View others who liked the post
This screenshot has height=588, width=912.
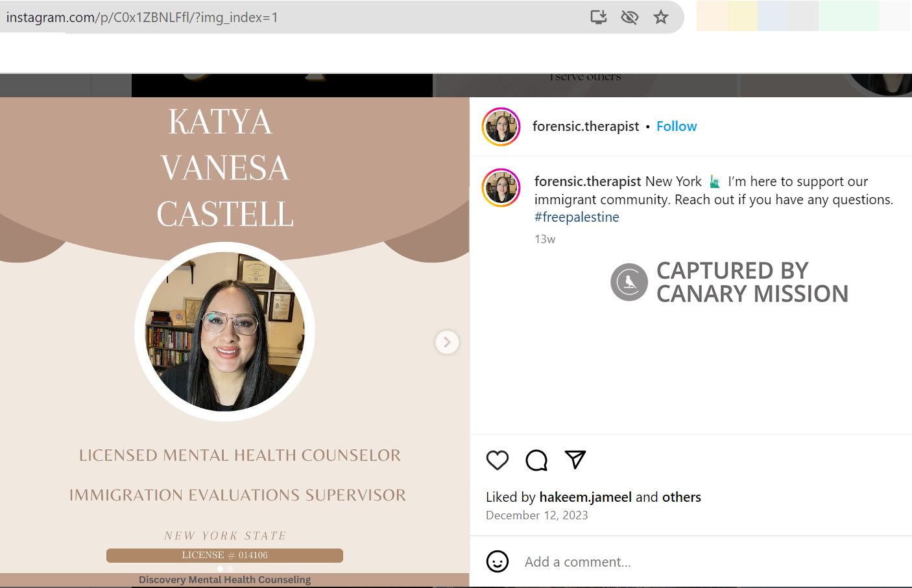tap(682, 497)
